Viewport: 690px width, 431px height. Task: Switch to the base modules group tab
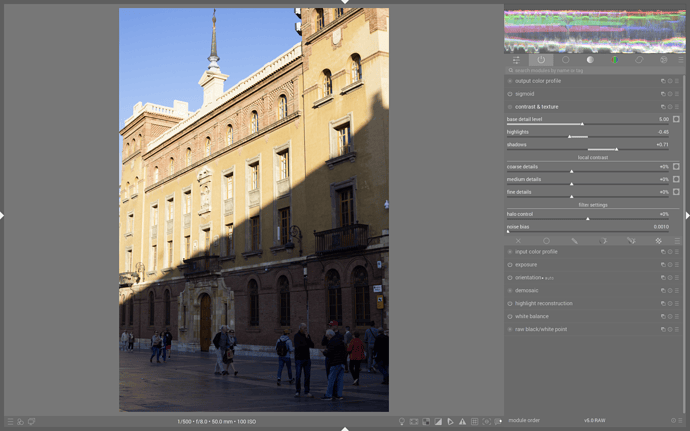[x=565, y=60]
